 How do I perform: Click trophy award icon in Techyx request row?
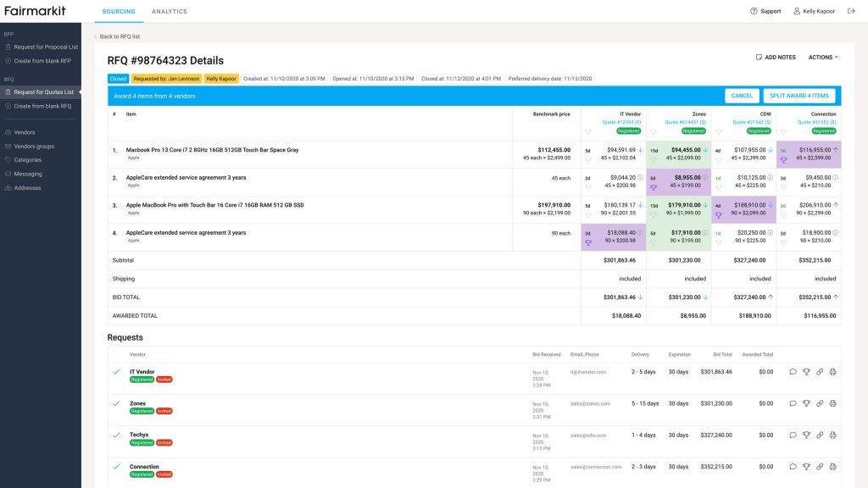(806, 435)
